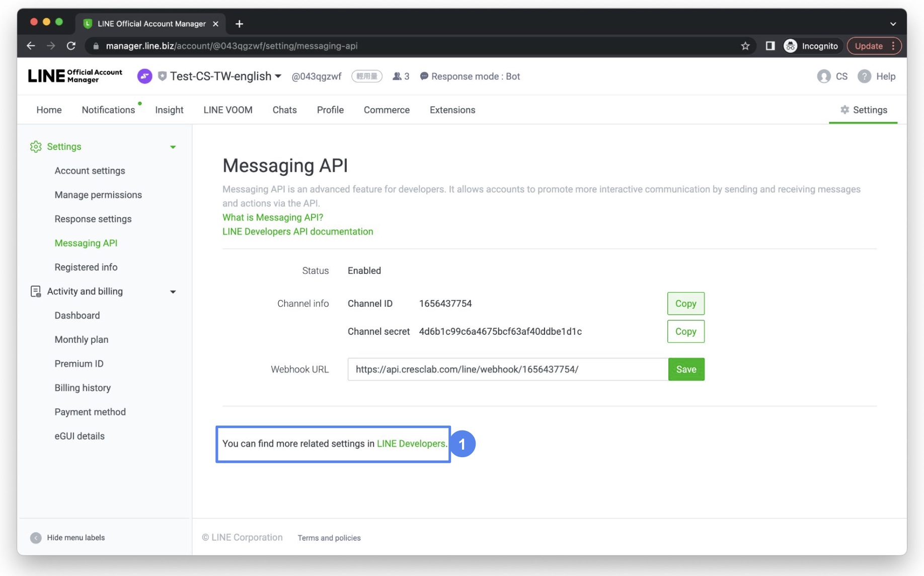Image resolution: width=924 pixels, height=576 pixels.
Task: Open Registered info
Action: 86,267
